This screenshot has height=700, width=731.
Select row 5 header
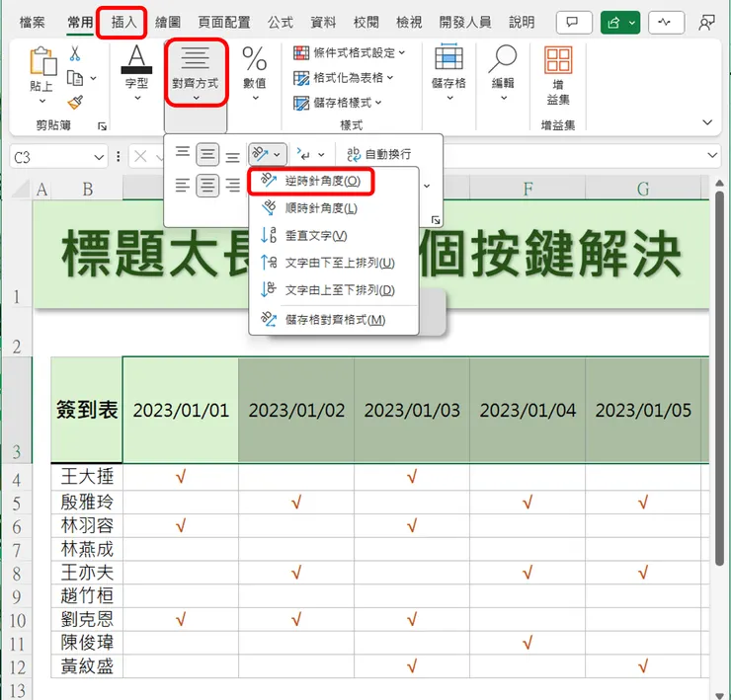coord(17,503)
